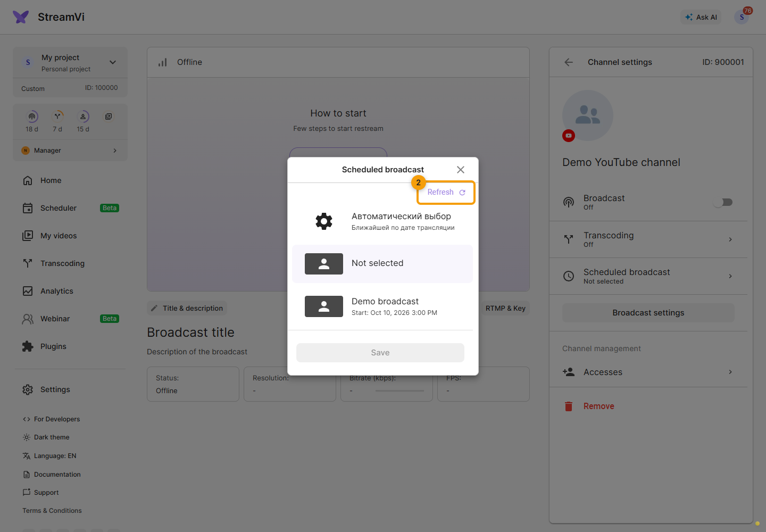
Task: Refresh the scheduled broadcast list
Action: 446,192
